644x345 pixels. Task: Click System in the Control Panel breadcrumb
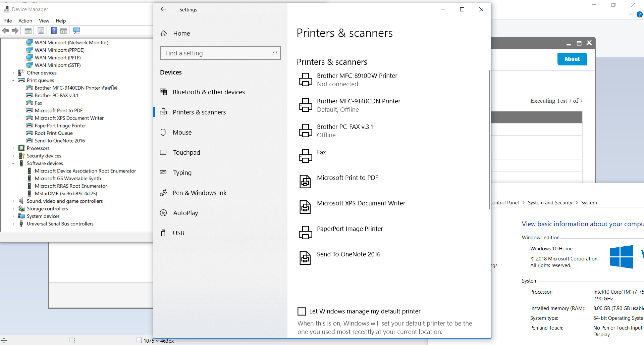[x=589, y=203]
